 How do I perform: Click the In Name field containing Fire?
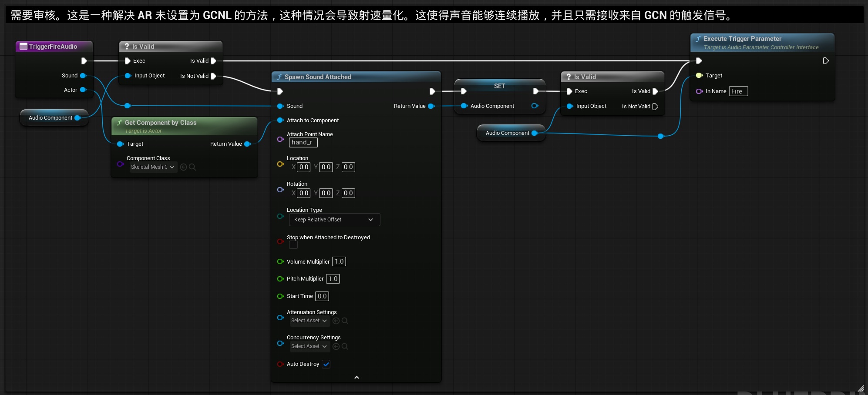(x=738, y=91)
